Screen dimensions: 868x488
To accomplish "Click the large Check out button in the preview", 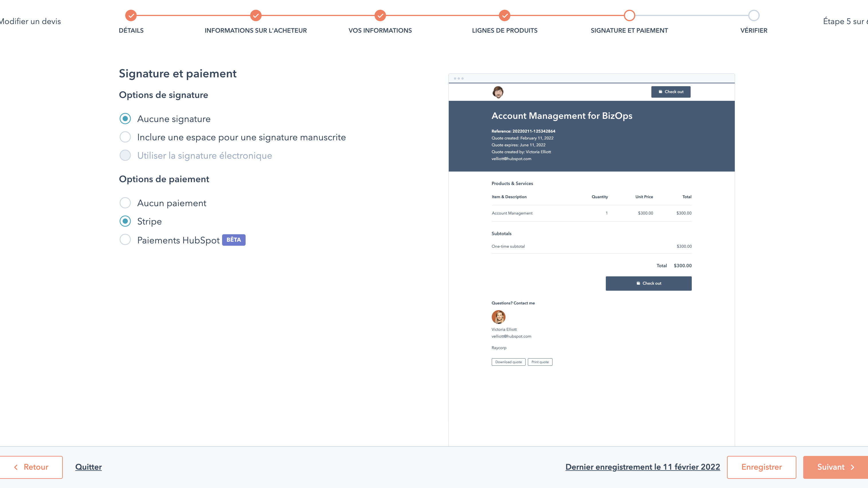I will (648, 283).
